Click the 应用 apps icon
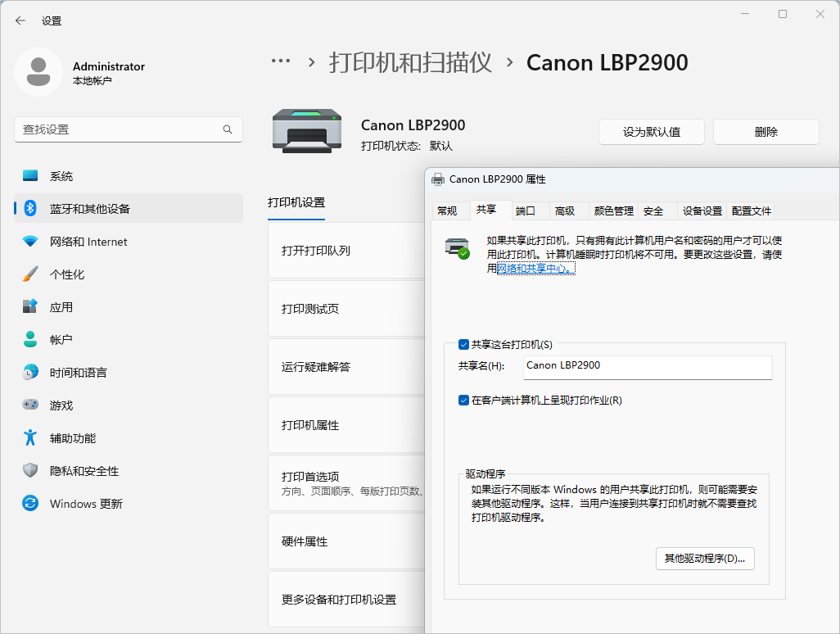The image size is (840, 634). pos(30,306)
